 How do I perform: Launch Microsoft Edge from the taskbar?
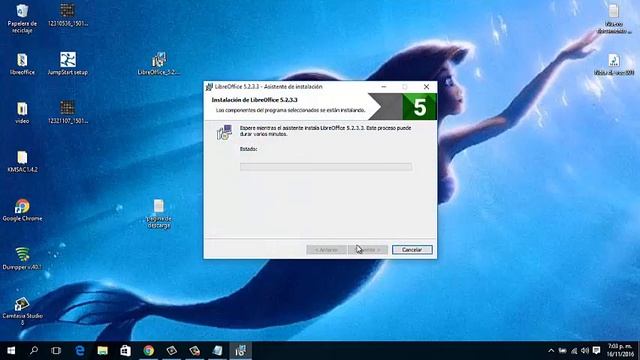[x=80, y=351]
